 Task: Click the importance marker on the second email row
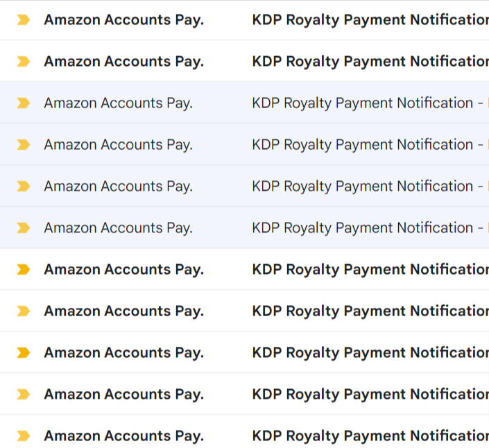pos(24,62)
